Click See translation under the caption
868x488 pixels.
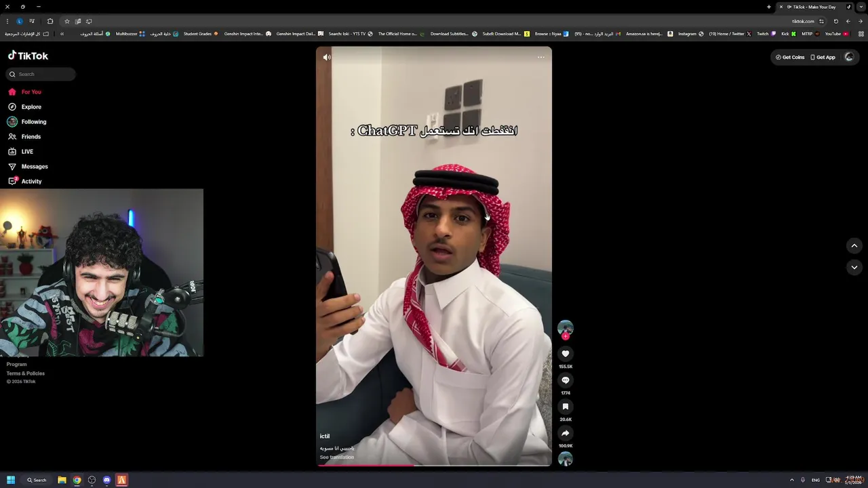click(337, 457)
